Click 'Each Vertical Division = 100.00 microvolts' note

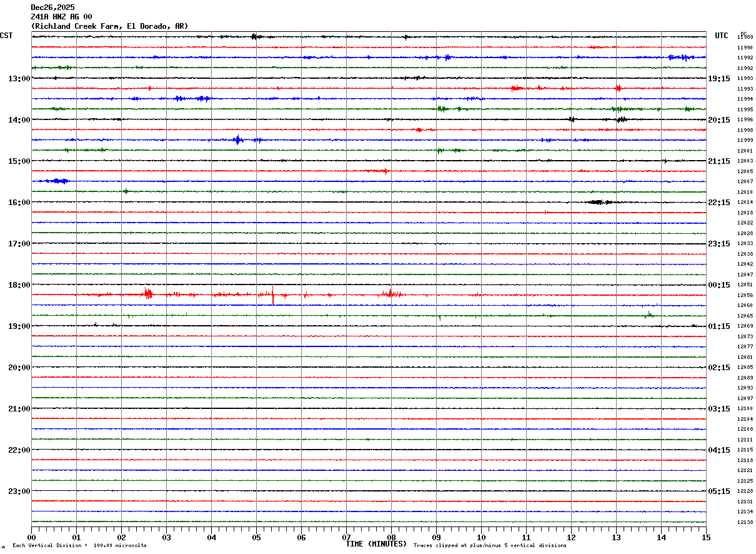[79, 546]
